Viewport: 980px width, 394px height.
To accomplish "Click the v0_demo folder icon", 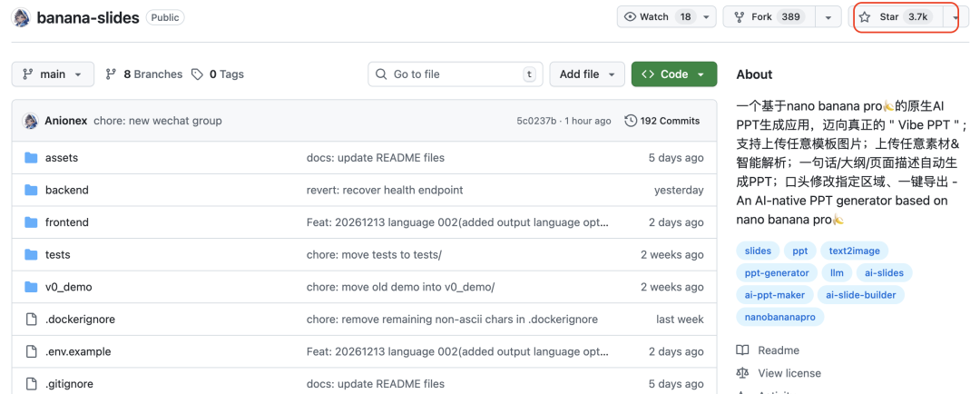I will tap(31, 287).
